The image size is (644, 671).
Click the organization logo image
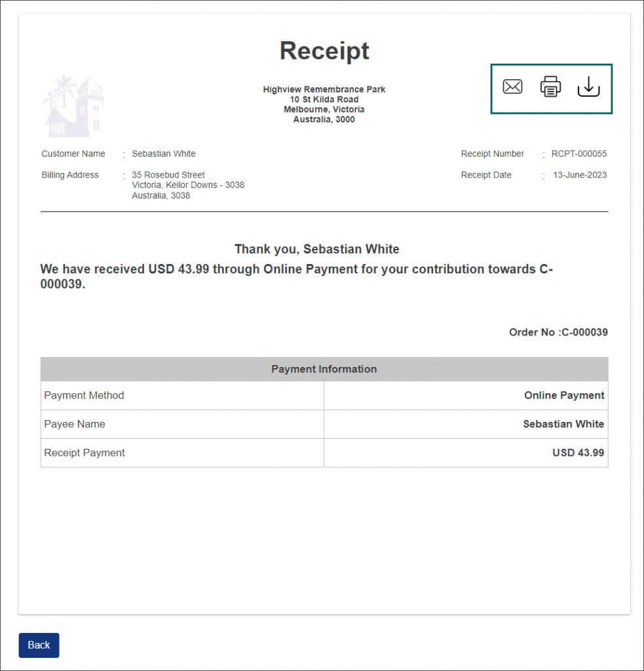click(x=73, y=106)
